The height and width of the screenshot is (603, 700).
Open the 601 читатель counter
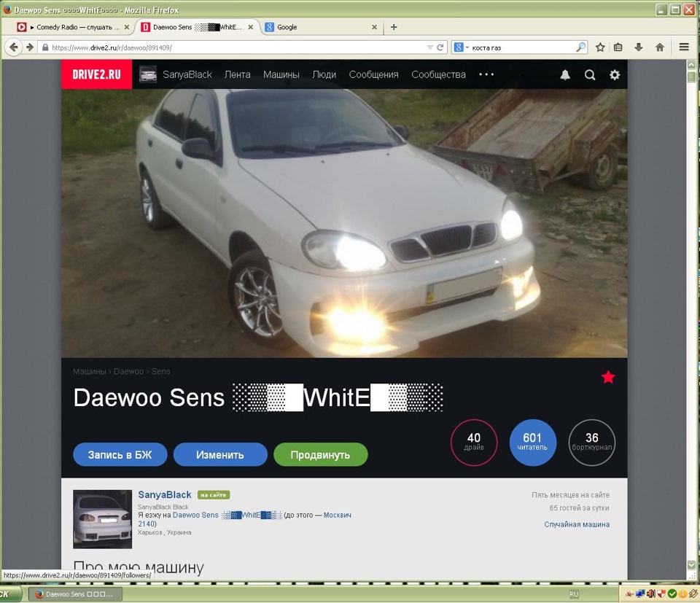(532, 443)
